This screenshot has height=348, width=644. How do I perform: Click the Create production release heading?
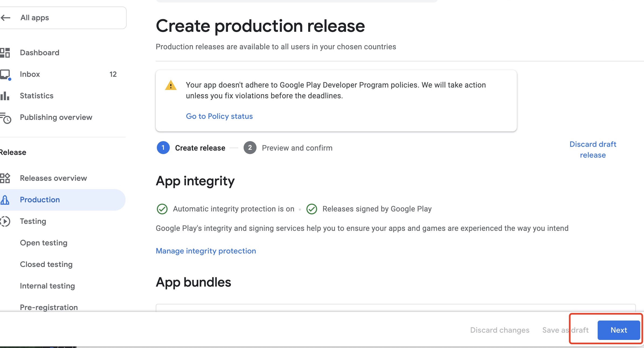(260, 26)
